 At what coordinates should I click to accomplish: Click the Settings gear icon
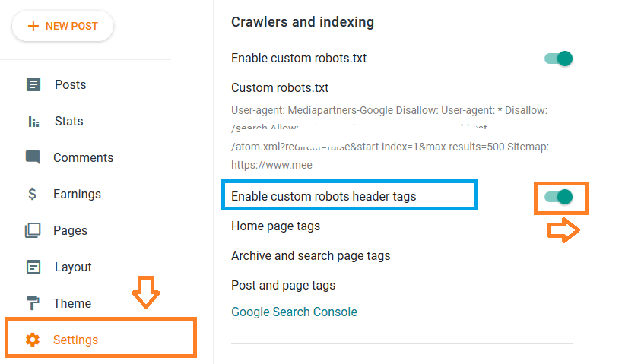click(33, 340)
